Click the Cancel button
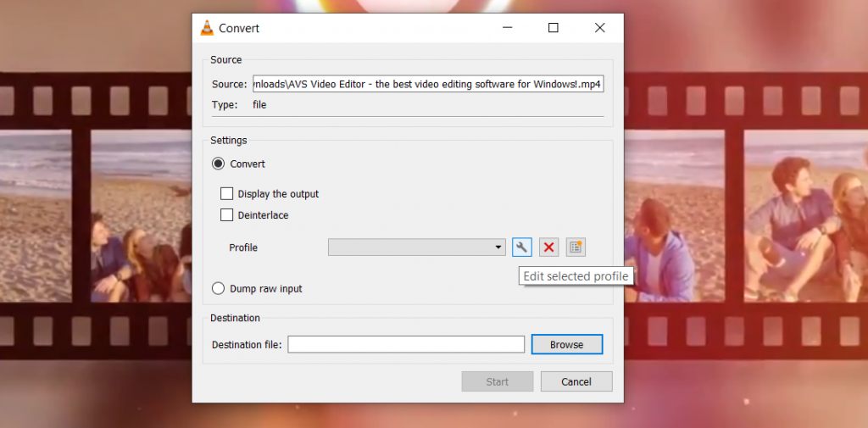The width and height of the screenshot is (868, 428). click(576, 381)
